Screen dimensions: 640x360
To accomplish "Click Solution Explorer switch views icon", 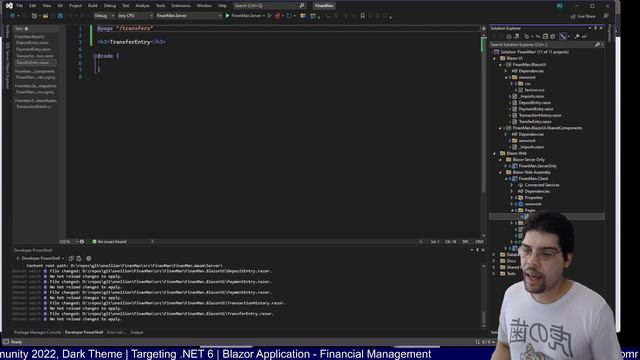I will [x=516, y=36].
